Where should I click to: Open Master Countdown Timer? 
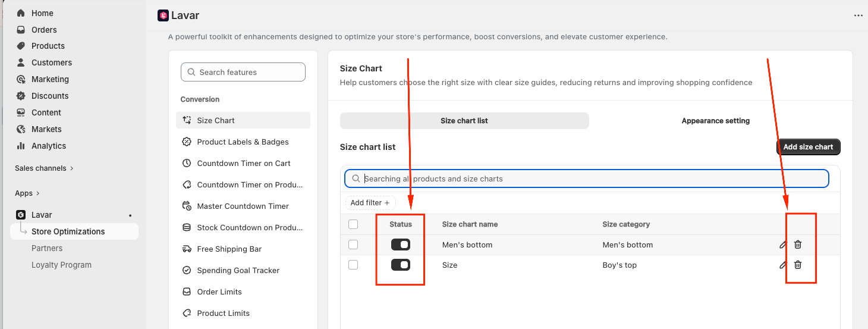pyautogui.click(x=243, y=206)
